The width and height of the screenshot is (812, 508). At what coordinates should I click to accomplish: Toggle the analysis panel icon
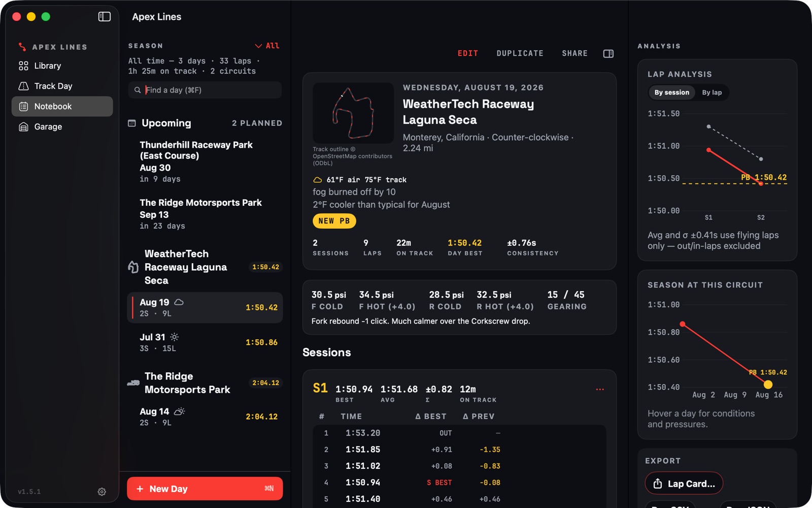608,53
